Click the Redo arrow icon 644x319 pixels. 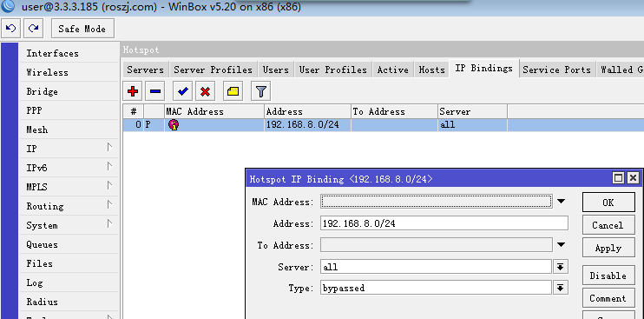click(34, 29)
